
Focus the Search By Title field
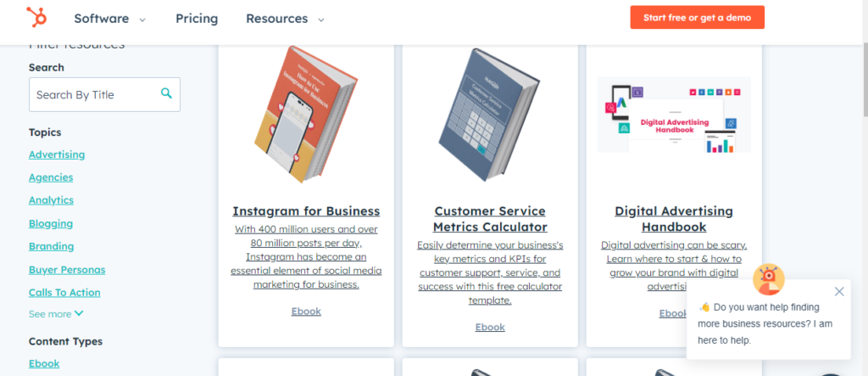pos(93,94)
